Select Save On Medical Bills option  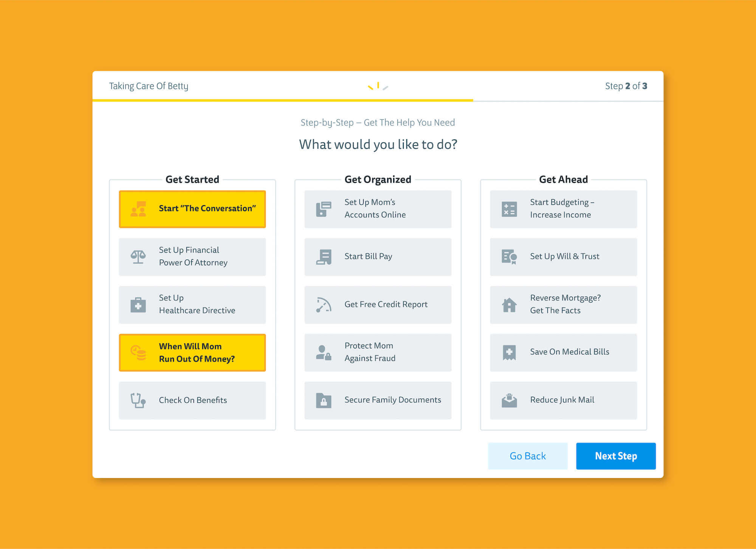click(564, 353)
